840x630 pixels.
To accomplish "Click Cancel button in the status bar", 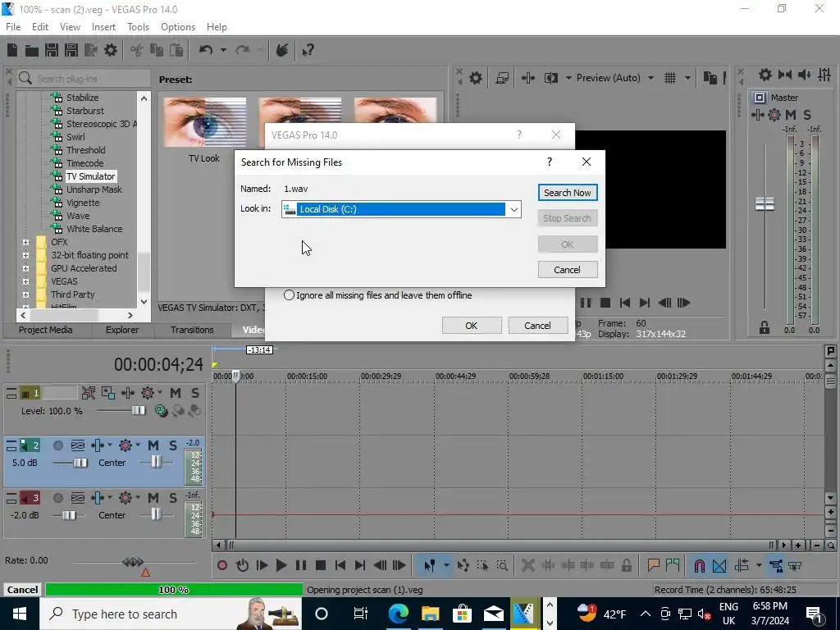I will 22,590.
